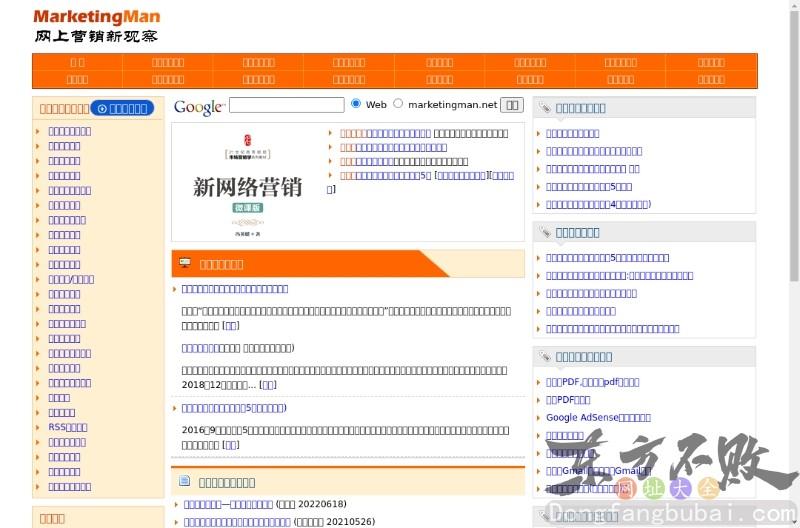Open the article link dated 20220618
800x528 pixels.
(x=228, y=504)
